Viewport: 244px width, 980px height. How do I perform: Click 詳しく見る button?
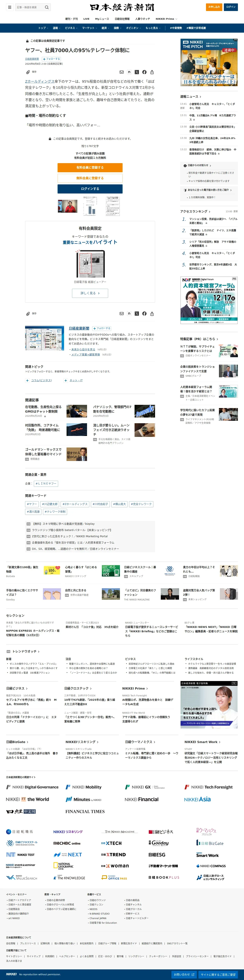point(90,293)
